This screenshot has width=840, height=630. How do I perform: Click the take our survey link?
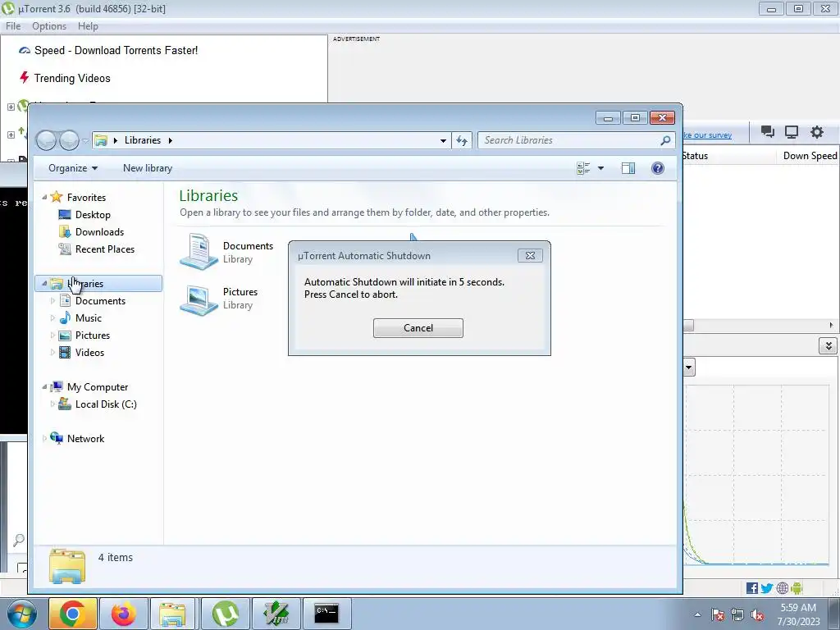pos(708,135)
